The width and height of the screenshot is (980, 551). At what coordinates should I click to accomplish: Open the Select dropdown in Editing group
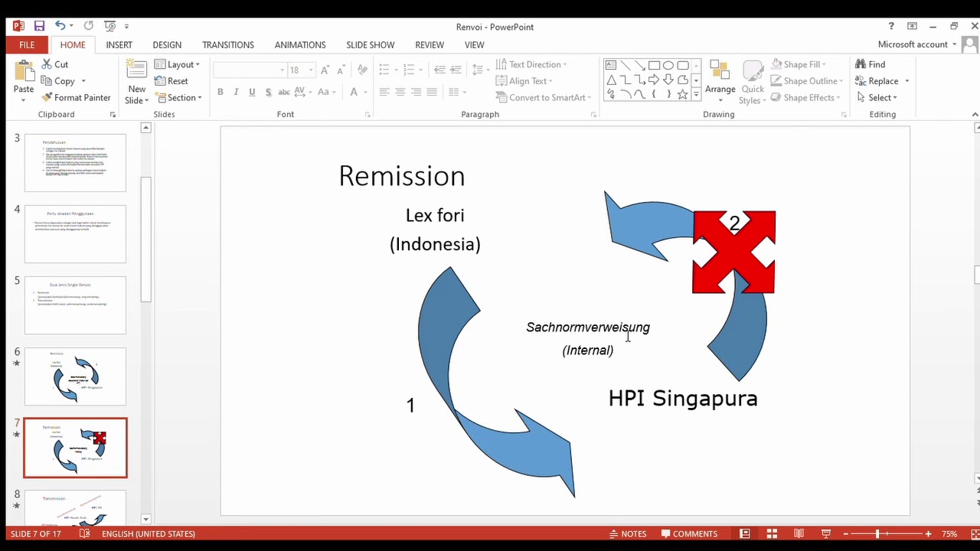877,97
